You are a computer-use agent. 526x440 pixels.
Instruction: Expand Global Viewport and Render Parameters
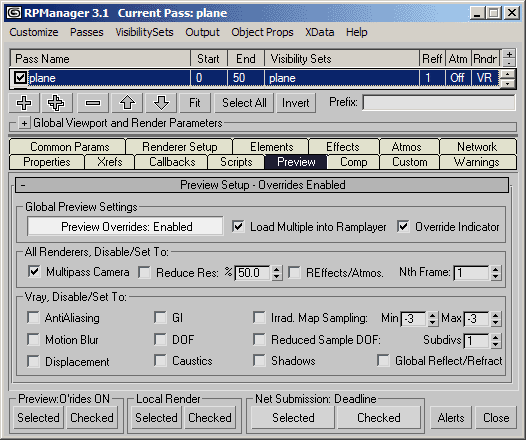[24, 123]
